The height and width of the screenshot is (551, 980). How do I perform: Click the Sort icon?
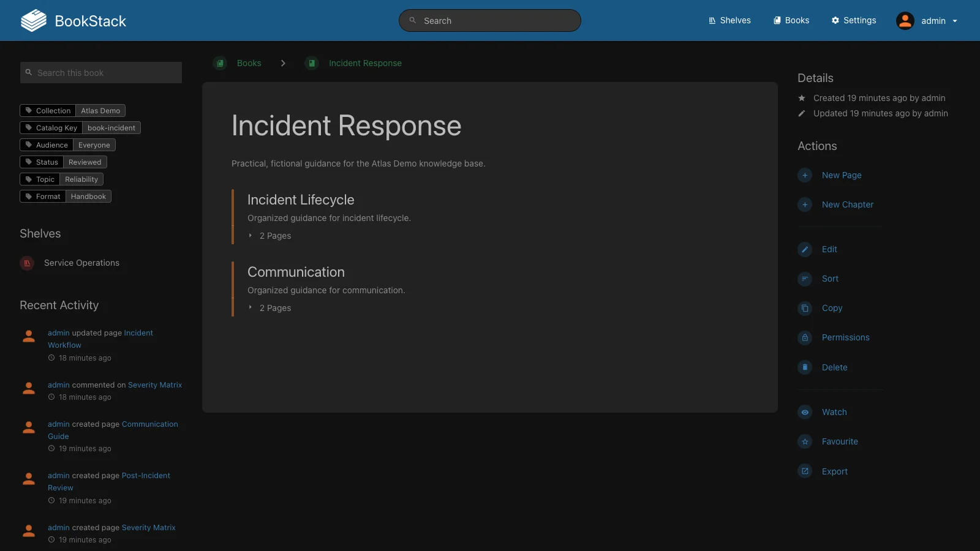(805, 279)
